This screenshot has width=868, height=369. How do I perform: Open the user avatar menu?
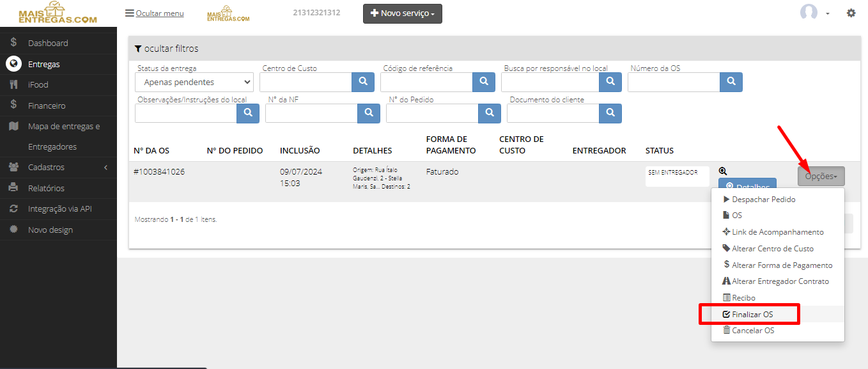point(809,13)
